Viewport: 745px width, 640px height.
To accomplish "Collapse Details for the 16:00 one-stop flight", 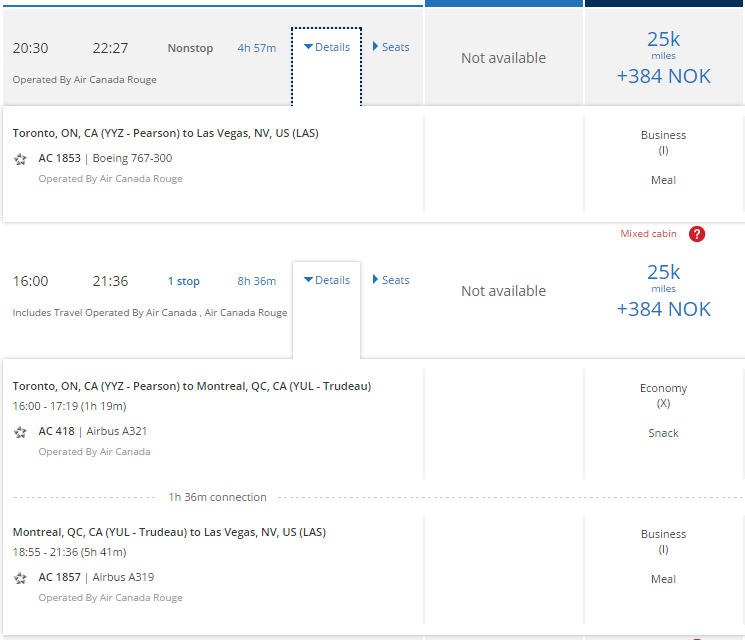I will 327,280.
